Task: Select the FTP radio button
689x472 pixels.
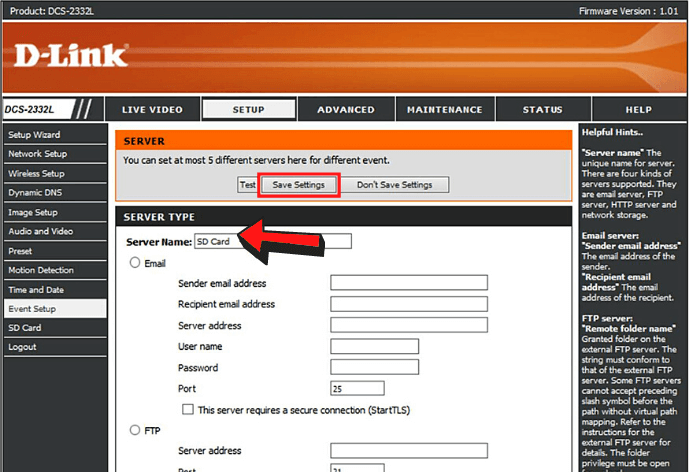Action: pyautogui.click(x=135, y=430)
